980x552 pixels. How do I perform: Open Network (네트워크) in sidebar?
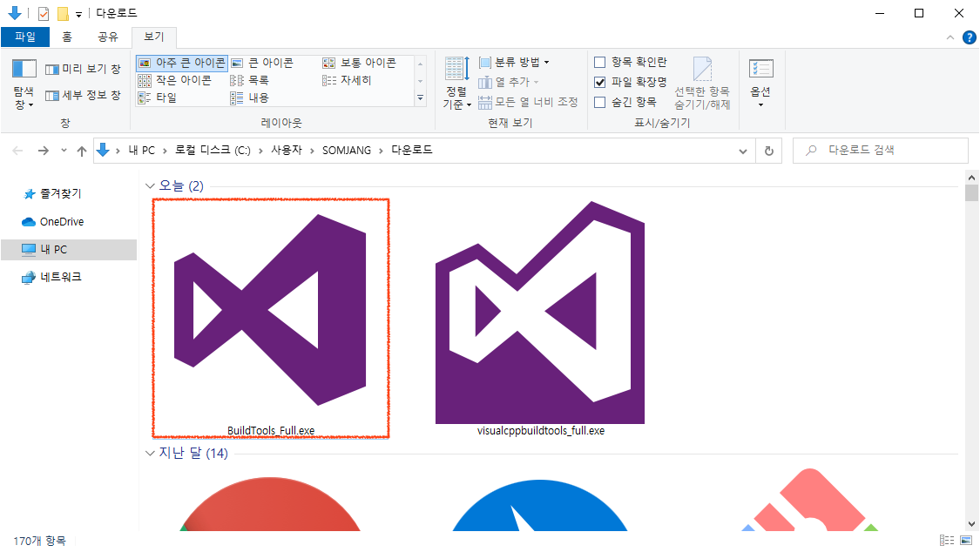coord(61,277)
